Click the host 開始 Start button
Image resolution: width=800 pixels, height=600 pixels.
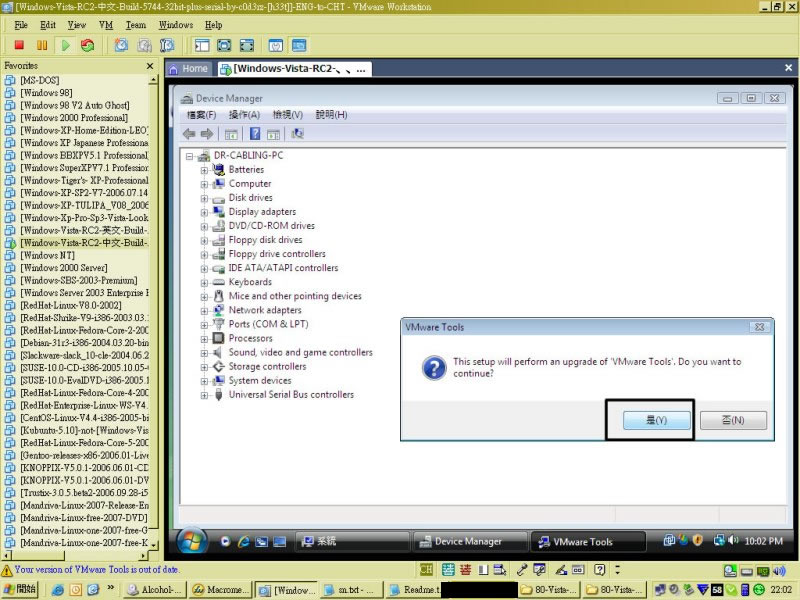tap(21, 589)
